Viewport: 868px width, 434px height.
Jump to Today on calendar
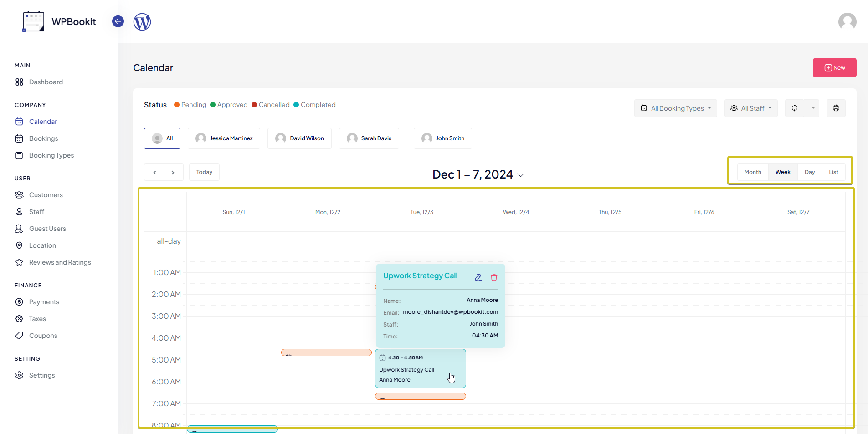point(204,172)
